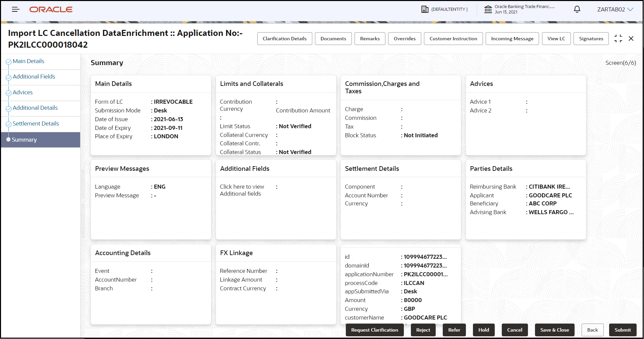Image resolution: width=644 pixels, height=339 pixels.
Task: Open the hamburger navigation menu
Action: pos(16,9)
